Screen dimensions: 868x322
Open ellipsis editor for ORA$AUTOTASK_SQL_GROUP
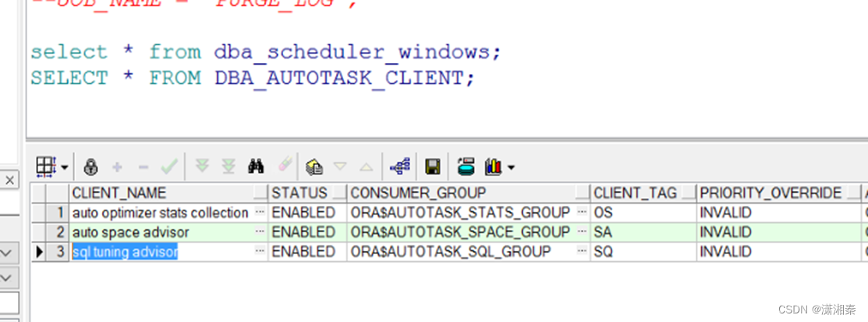[x=583, y=252]
